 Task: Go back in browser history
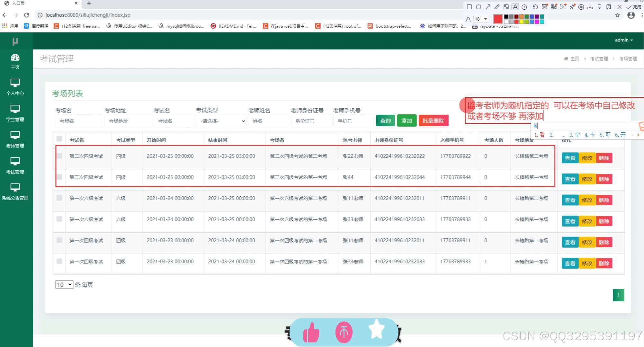click(5, 15)
